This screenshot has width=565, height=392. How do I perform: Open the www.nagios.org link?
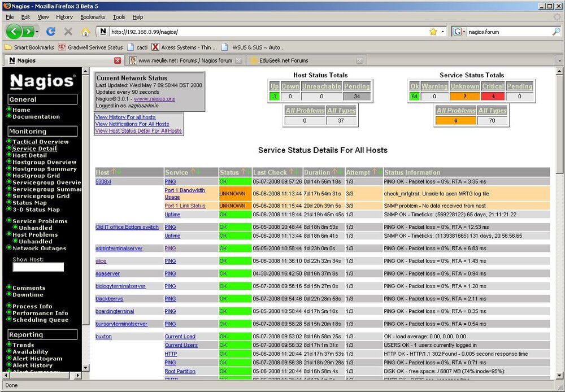pyautogui.click(x=154, y=99)
